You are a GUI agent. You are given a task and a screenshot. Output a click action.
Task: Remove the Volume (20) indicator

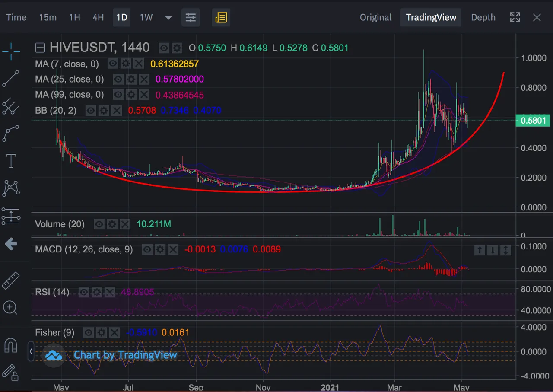pyautogui.click(x=125, y=224)
